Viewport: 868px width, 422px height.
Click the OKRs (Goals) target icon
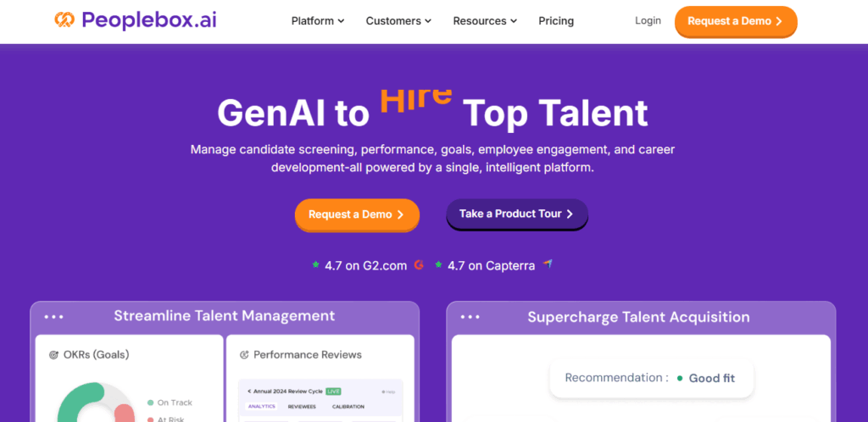(x=54, y=355)
